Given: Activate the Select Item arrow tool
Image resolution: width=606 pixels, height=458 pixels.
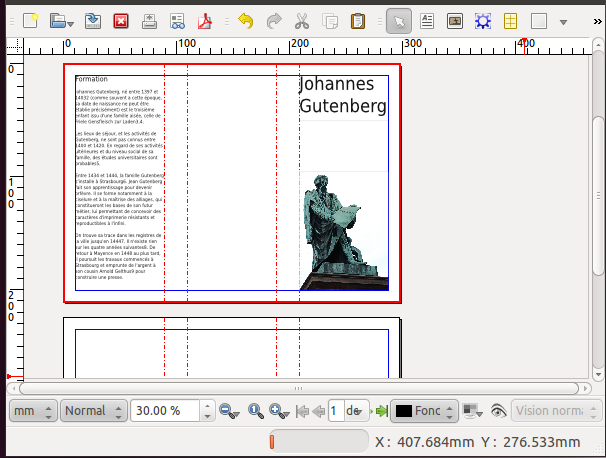Looking at the screenshot, I should 399,21.
